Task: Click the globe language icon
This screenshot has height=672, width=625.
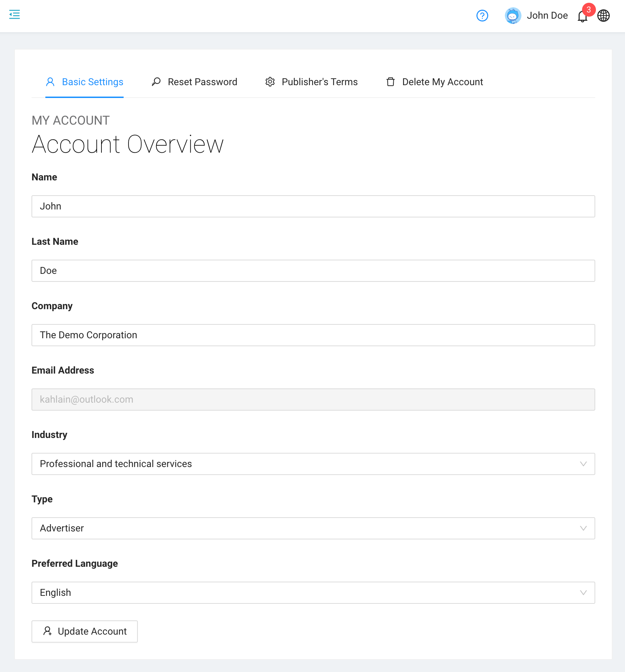Action: pos(604,16)
